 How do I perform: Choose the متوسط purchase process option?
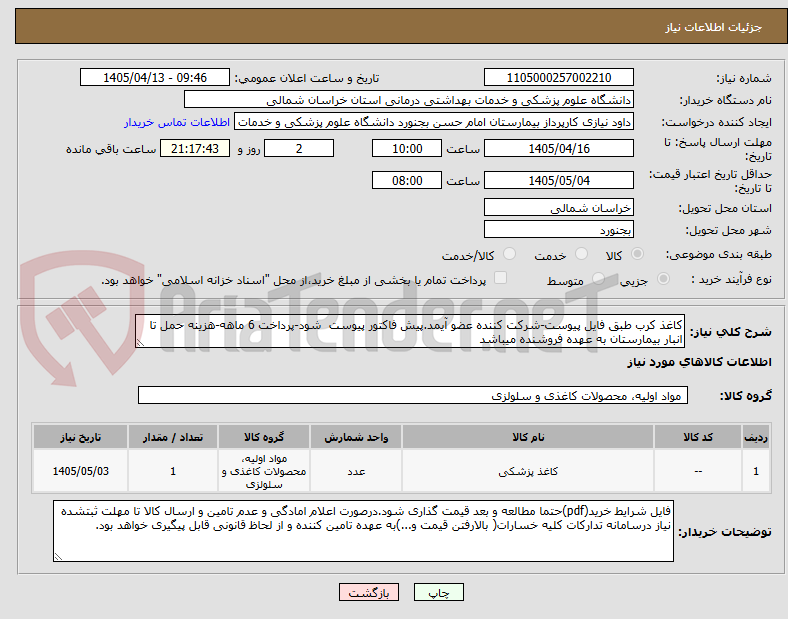click(598, 279)
